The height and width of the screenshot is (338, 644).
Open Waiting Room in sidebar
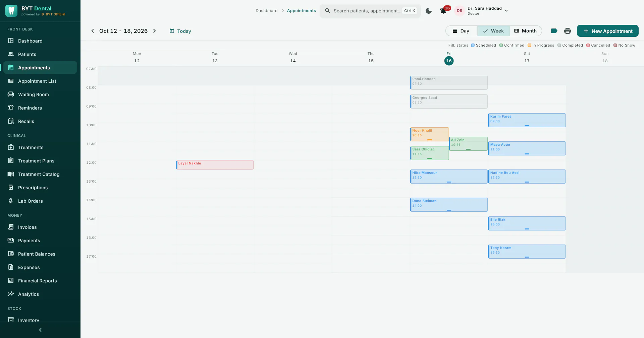coord(40,94)
